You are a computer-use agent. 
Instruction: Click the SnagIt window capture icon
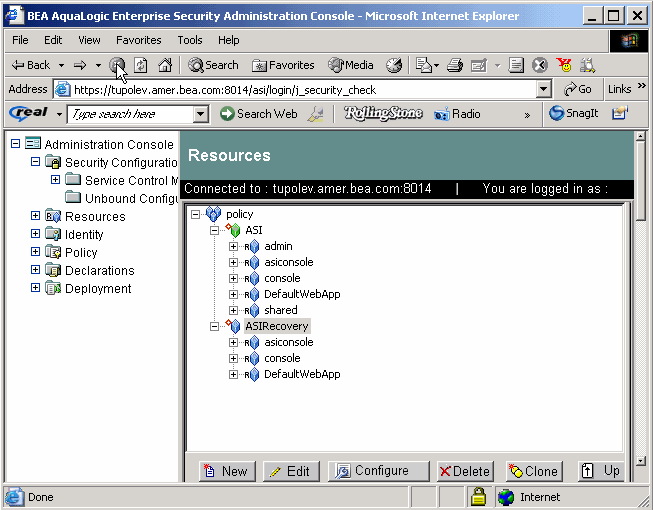coord(620,113)
